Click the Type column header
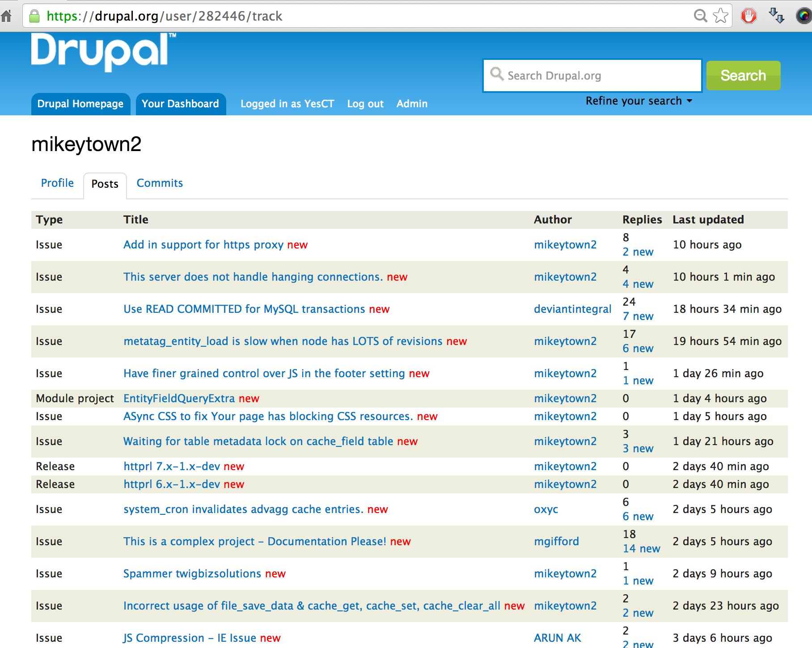This screenshot has height=648, width=812. [49, 220]
